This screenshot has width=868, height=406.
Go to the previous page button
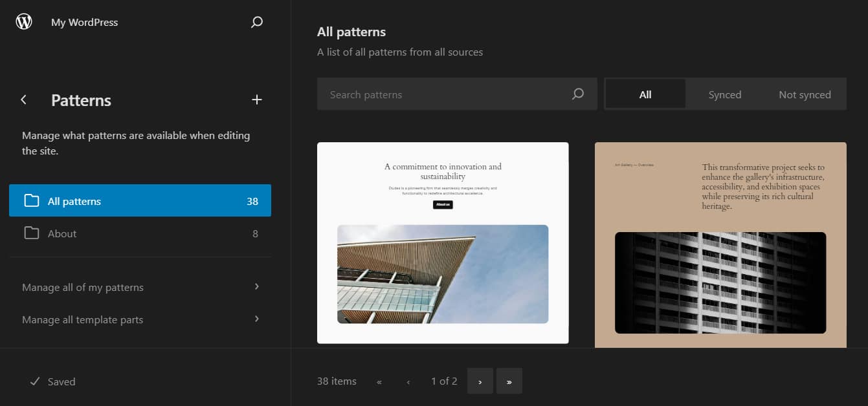pos(408,381)
